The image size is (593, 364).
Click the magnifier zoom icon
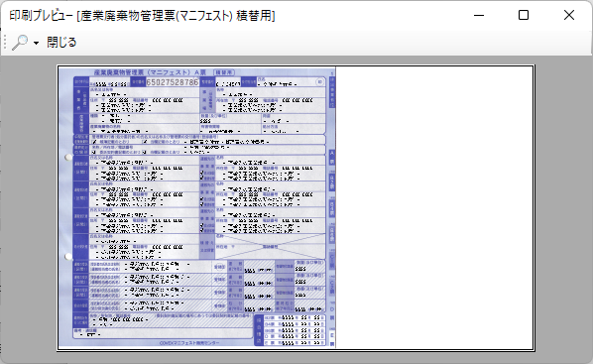pyautogui.click(x=20, y=42)
